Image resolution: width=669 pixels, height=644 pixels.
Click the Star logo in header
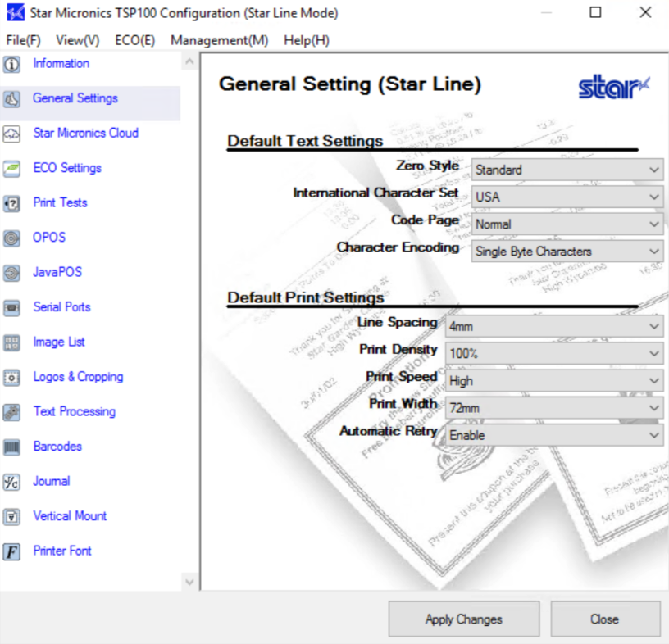coord(614,87)
